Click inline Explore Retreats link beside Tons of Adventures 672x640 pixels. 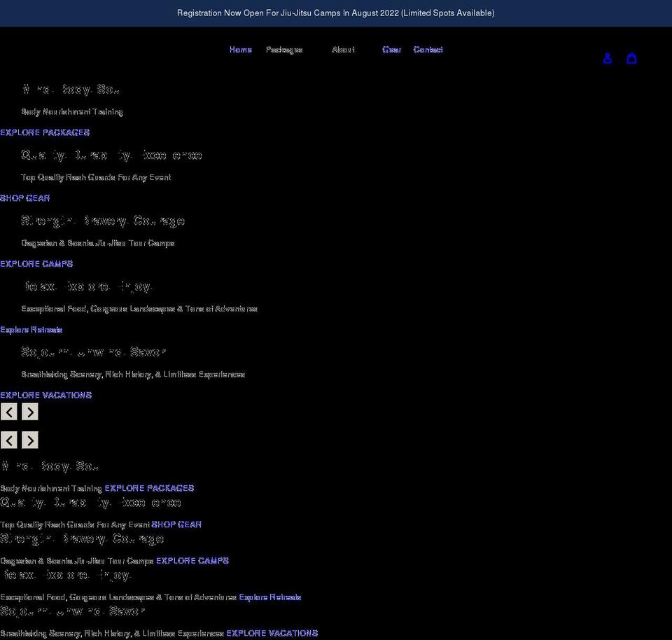[270, 597]
